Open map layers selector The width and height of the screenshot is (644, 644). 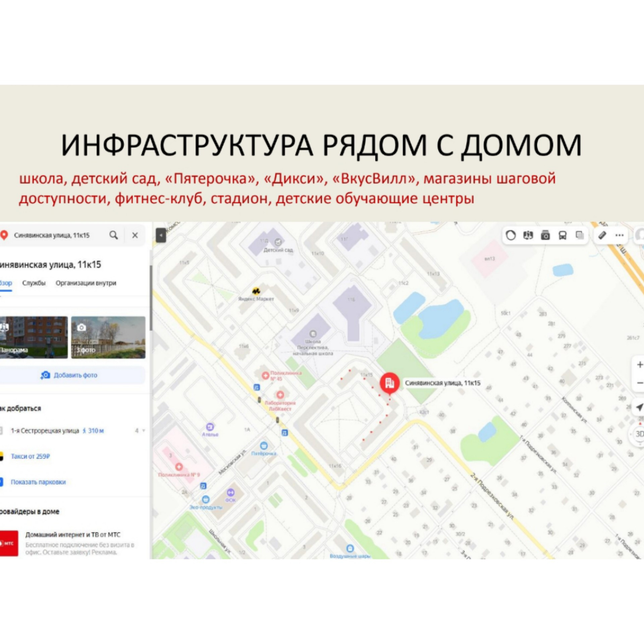click(580, 235)
